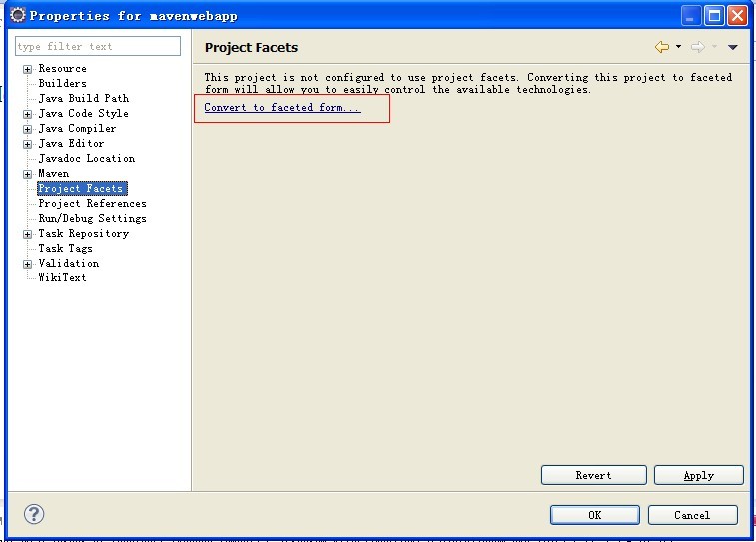Viewport: 756px width, 542px height.
Task: Expand the Maven tree node
Action: pyautogui.click(x=28, y=174)
